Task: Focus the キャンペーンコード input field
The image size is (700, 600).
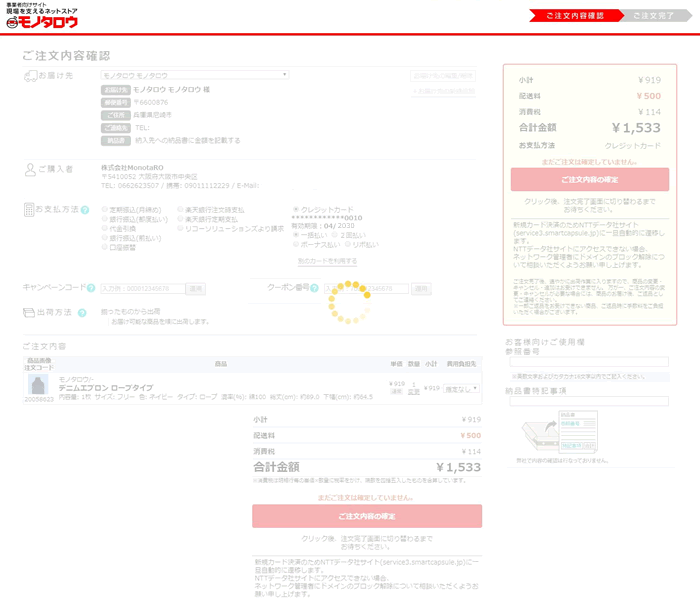Action: pyautogui.click(x=143, y=289)
